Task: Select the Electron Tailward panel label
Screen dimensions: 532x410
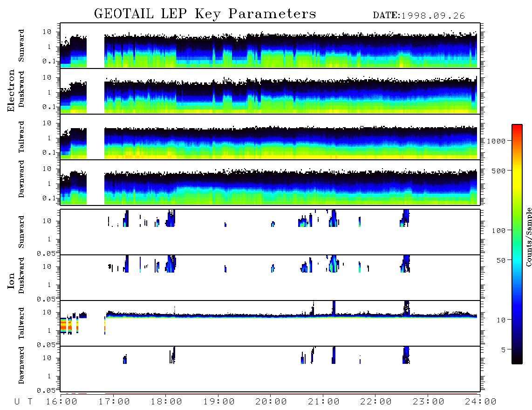Action: [21, 137]
